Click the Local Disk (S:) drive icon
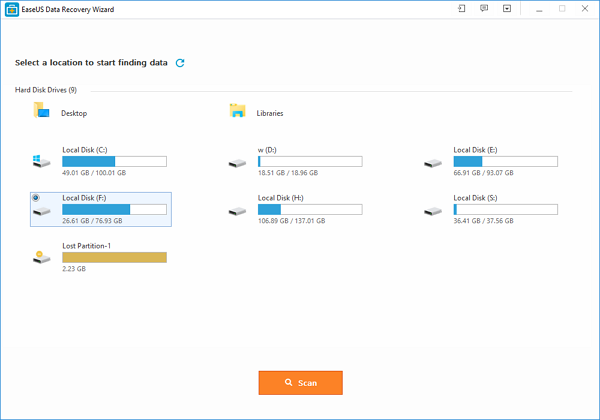 (x=433, y=211)
